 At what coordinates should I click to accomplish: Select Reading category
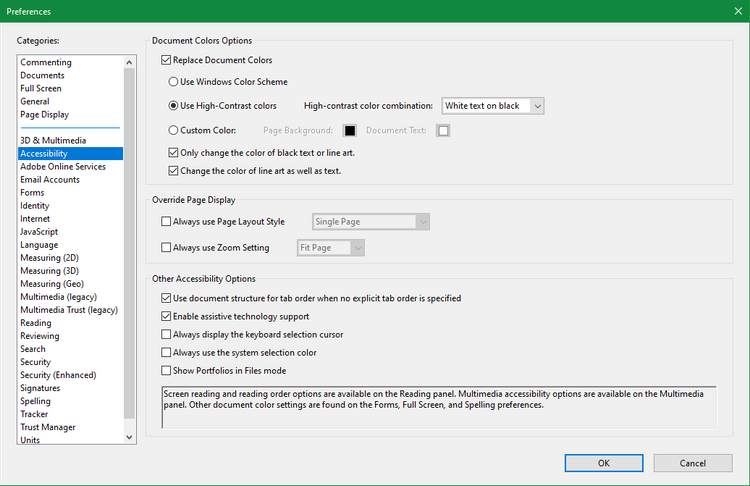(x=35, y=323)
